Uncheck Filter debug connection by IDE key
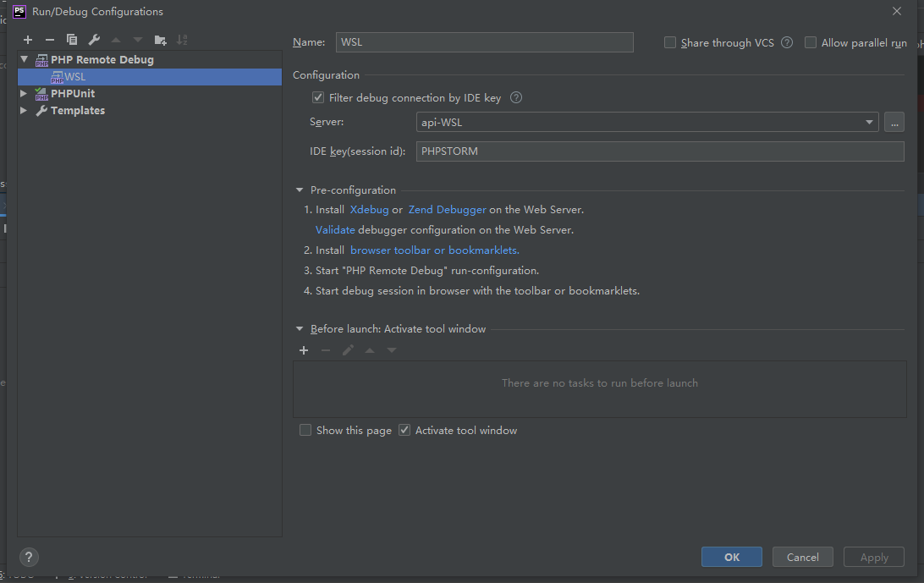Image resolution: width=924 pixels, height=583 pixels. [x=318, y=98]
